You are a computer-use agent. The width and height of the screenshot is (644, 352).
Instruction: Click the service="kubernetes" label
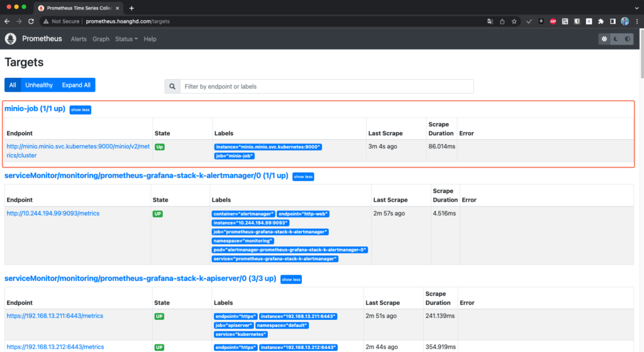pyautogui.click(x=241, y=334)
